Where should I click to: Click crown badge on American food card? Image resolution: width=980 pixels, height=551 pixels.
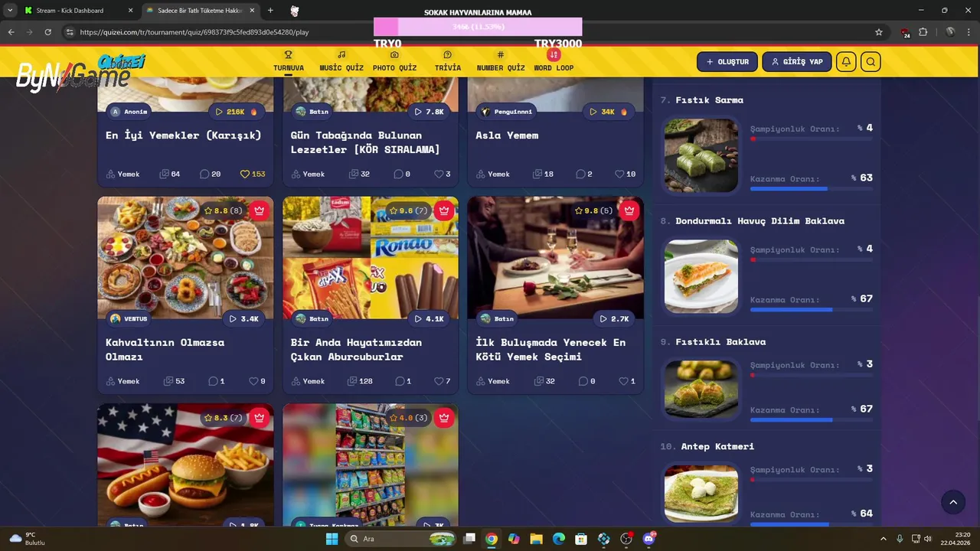pos(259,418)
